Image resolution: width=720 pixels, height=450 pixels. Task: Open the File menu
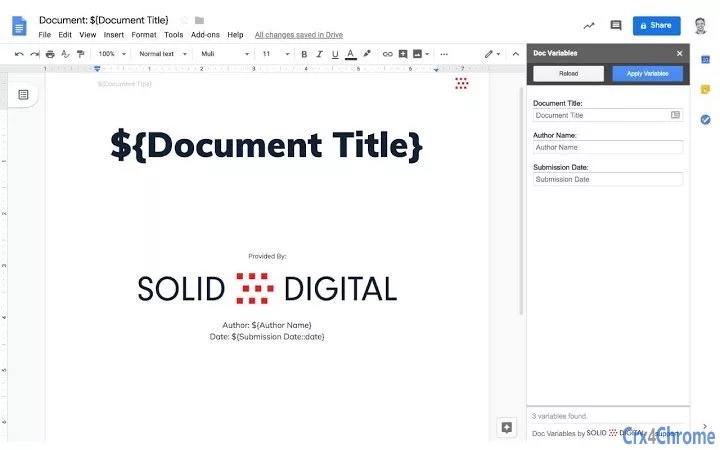point(45,35)
